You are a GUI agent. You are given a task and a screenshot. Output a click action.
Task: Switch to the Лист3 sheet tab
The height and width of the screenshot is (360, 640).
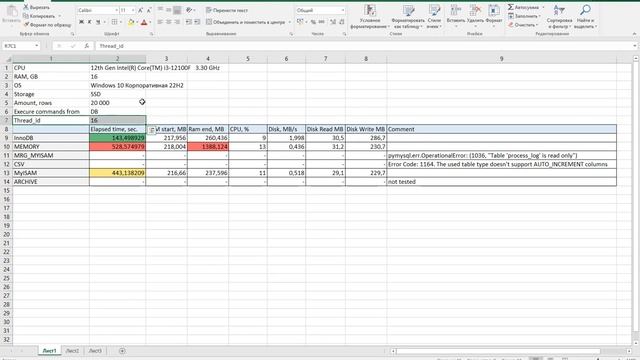tap(95, 351)
